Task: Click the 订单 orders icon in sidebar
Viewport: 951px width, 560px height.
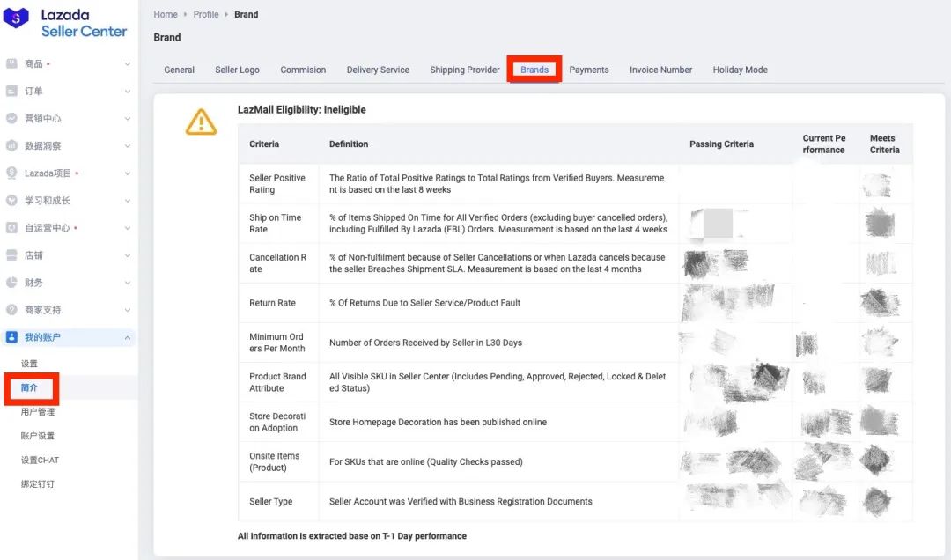Action: (12, 92)
